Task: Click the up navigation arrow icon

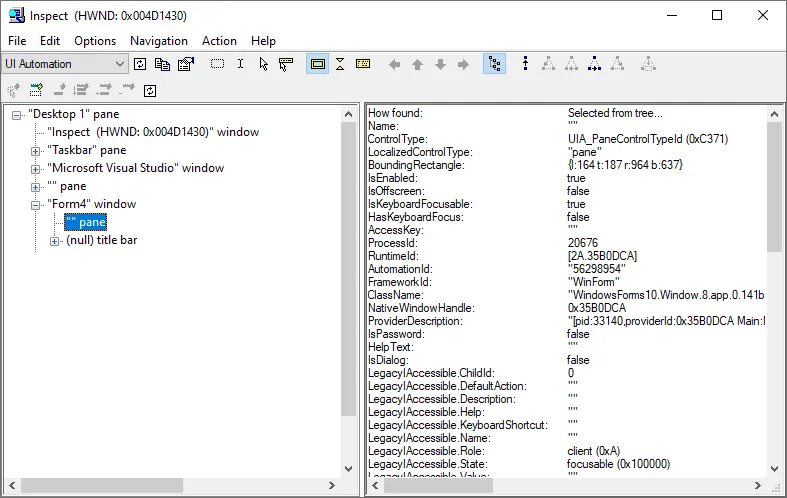Action: tap(418, 64)
